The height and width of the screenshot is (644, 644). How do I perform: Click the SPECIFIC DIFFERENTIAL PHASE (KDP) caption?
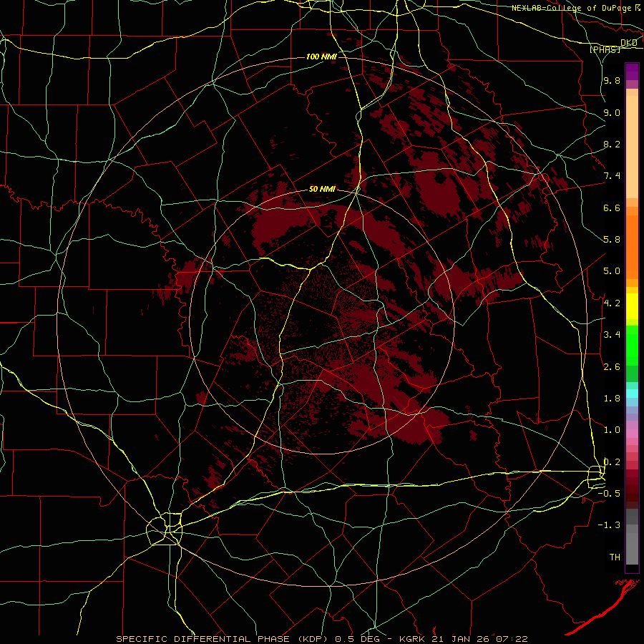coord(223,639)
